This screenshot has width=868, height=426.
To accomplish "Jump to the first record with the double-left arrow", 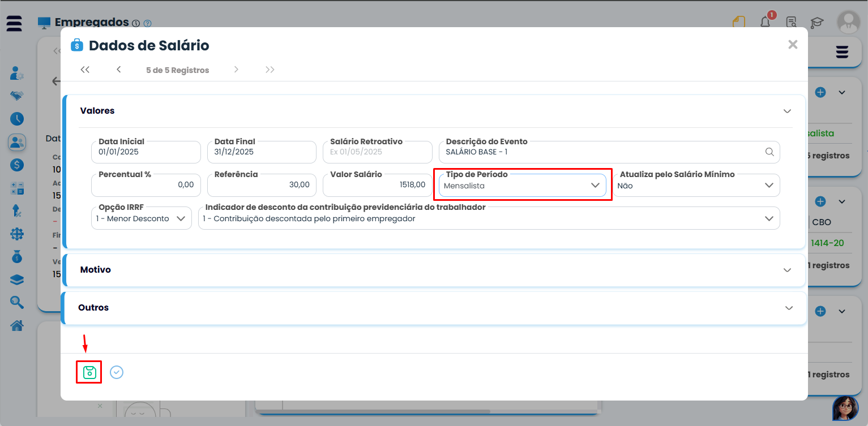I will pos(85,70).
